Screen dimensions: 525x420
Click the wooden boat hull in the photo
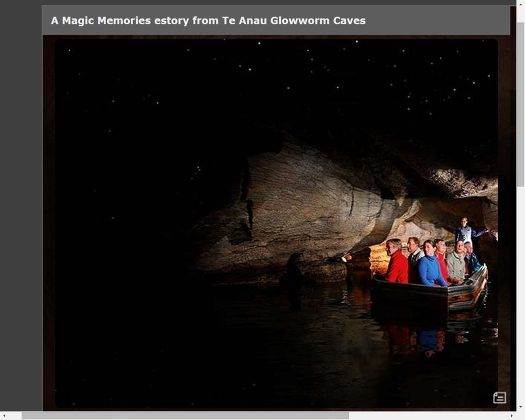(427, 295)
